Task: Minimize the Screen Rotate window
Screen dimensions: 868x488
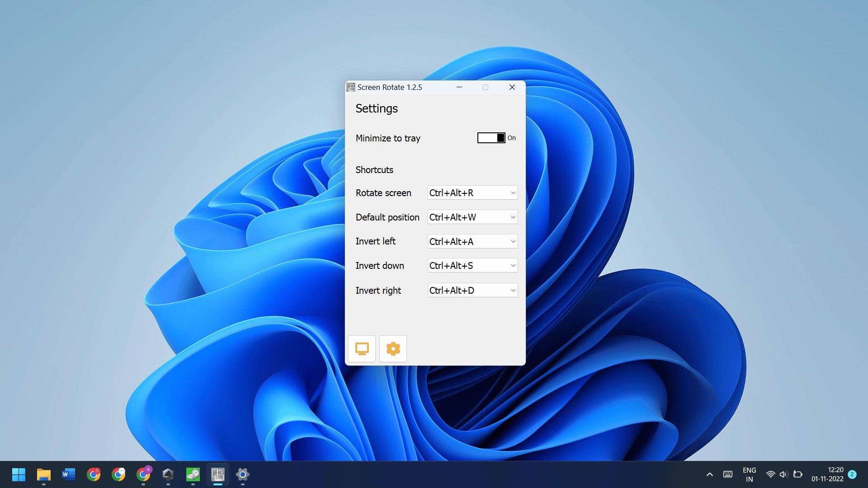Action: point(459,87)
